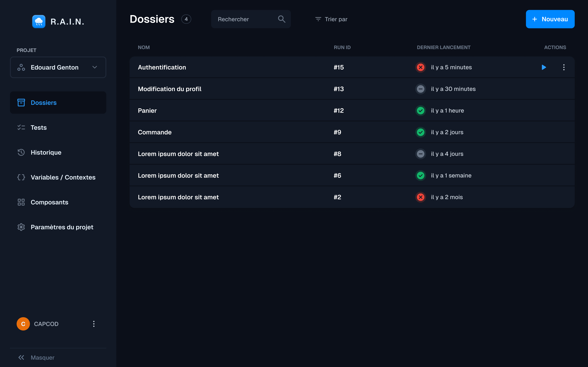Click the R.A.I.N. cloud logo
The width and height of the screenshot is (588, 367).
39,22
